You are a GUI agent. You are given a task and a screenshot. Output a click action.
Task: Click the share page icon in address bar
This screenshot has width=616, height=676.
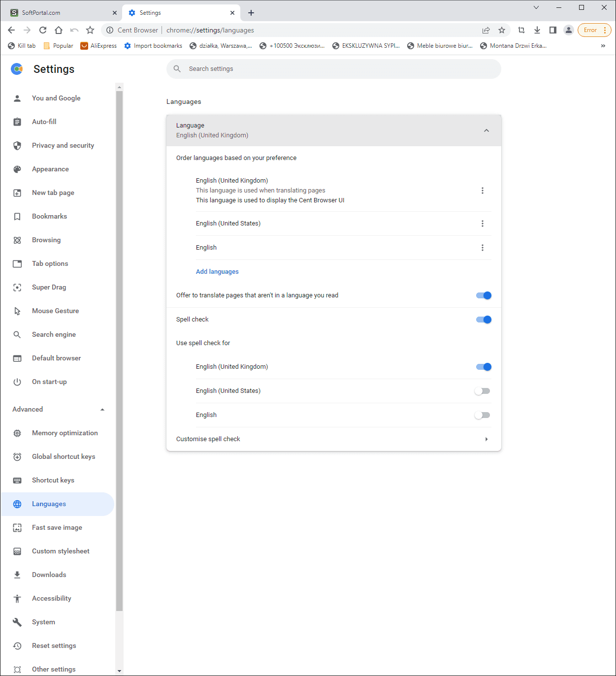coord(486,30)
